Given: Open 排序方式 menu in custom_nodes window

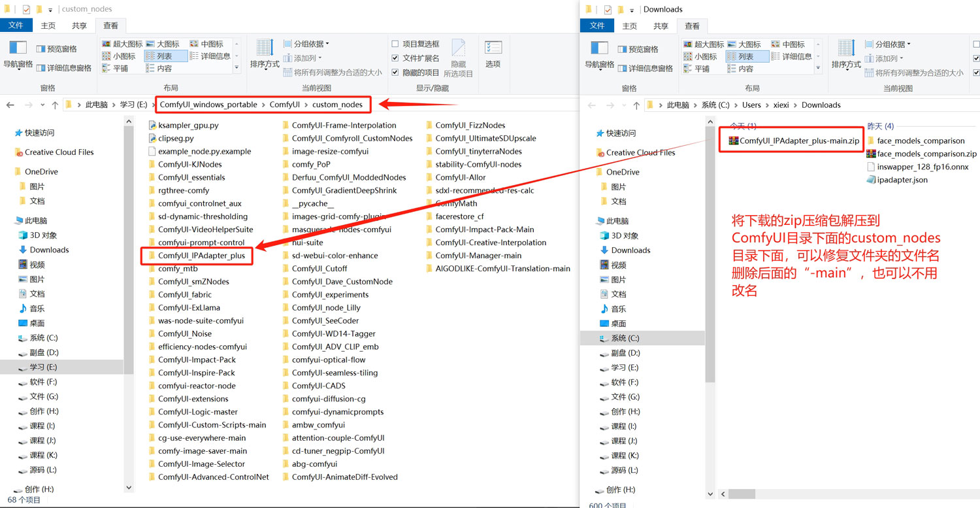Looking at the screenshot, I should (x=265, y=55).
